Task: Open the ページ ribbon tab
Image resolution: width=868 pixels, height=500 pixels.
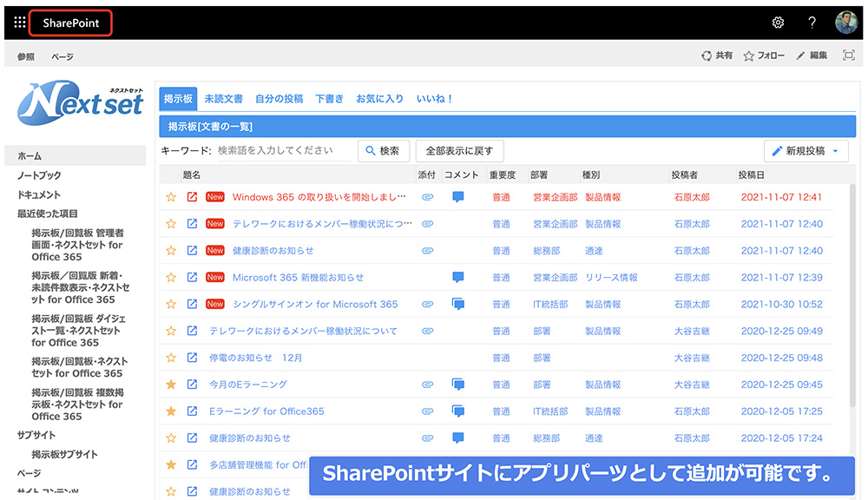Action: click(x=62, y=56)
